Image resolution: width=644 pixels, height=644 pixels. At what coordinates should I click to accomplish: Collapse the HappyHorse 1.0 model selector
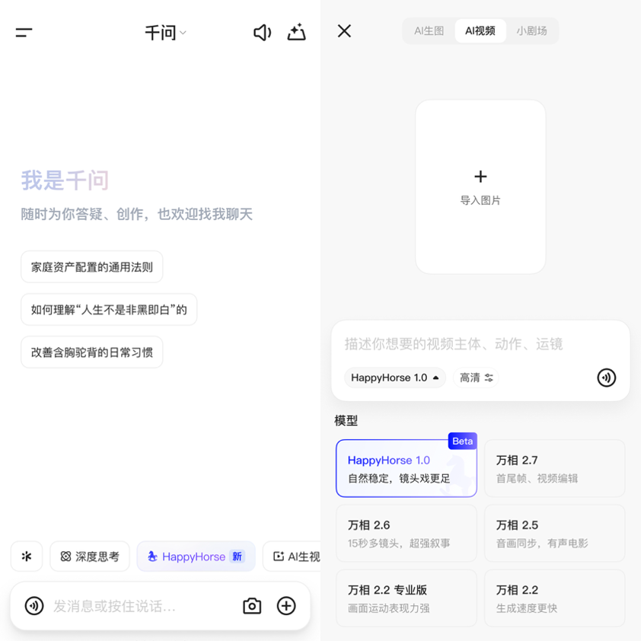tap(394, 378)
